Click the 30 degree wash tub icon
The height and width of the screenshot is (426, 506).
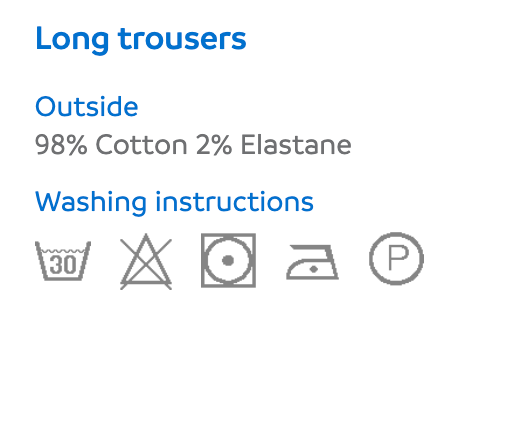tap(63, 260)
